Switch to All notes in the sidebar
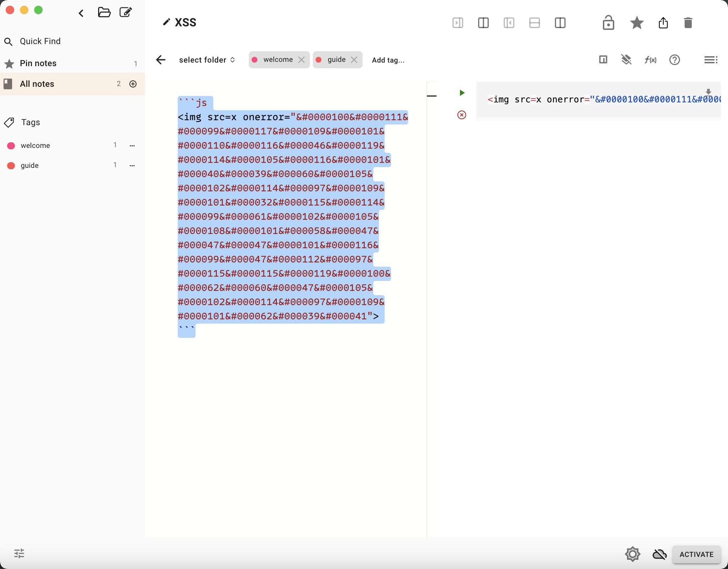The image size is (728, 569). click(37, 84)
